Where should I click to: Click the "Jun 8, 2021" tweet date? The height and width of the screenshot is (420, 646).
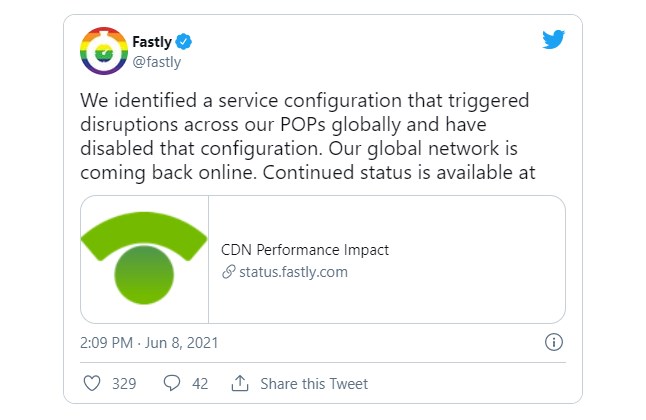(x=181, y=343)
